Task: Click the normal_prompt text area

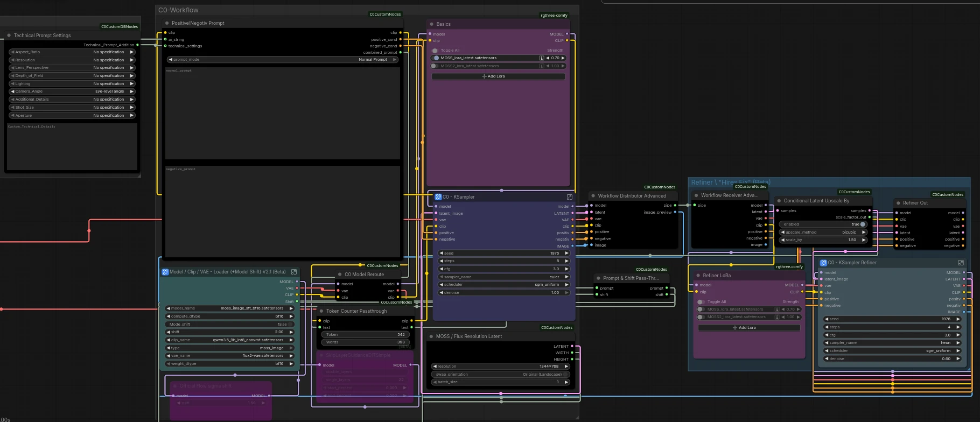Action: (x=283, y=114)
